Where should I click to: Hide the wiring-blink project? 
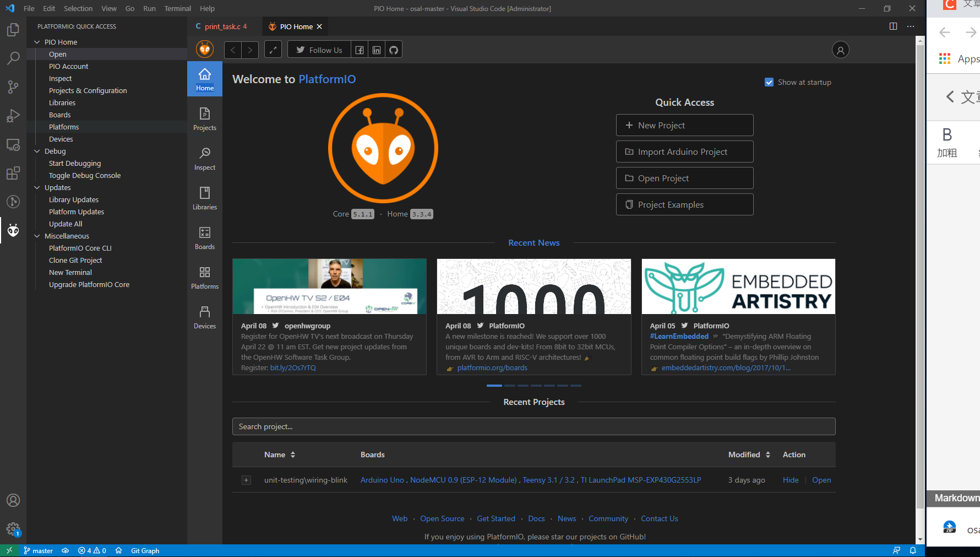coord(791,480)
